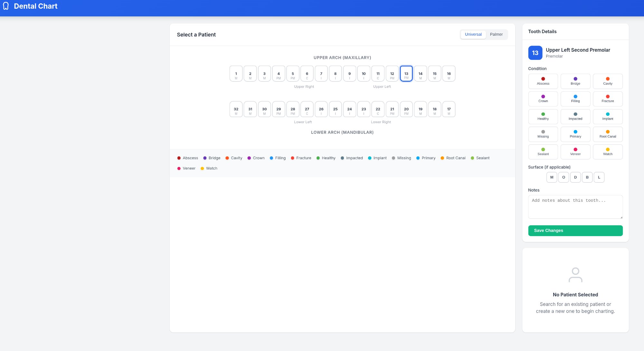644x351 pixels.
Task: Select the Sealant condition
Action: (x=543, y=152)
